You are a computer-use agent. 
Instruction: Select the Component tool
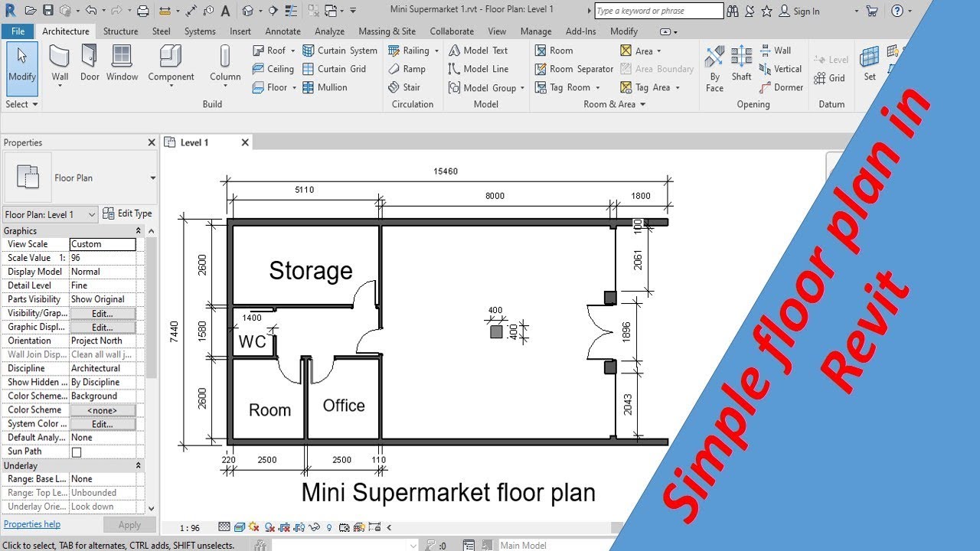[x=171, y=64]
